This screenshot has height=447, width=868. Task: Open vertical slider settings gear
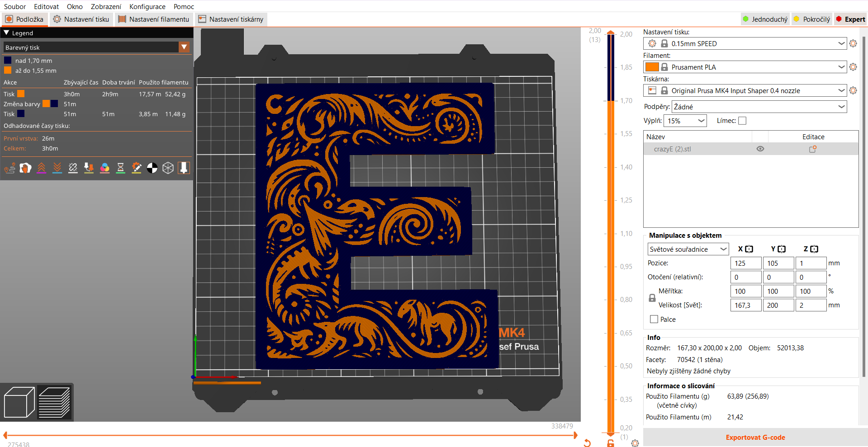635,443
